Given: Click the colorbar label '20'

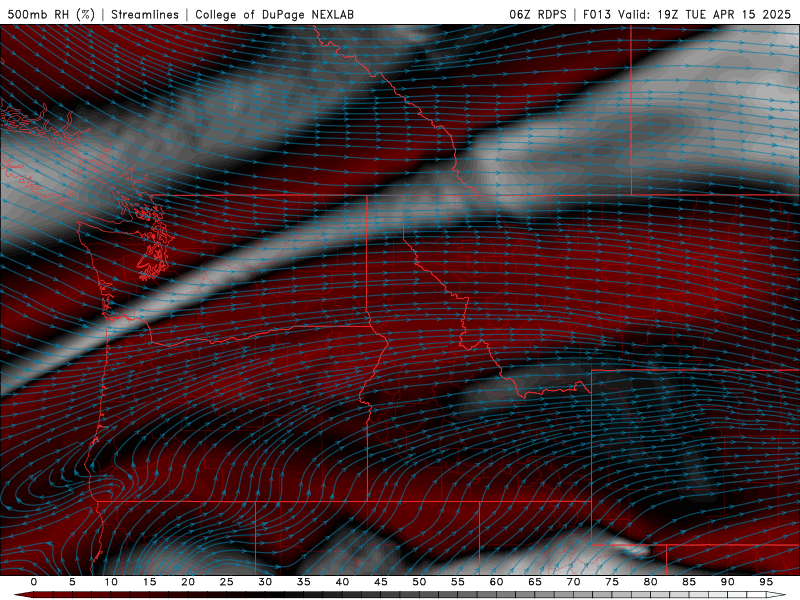Looking at the screenshot, I should point(188,582).
